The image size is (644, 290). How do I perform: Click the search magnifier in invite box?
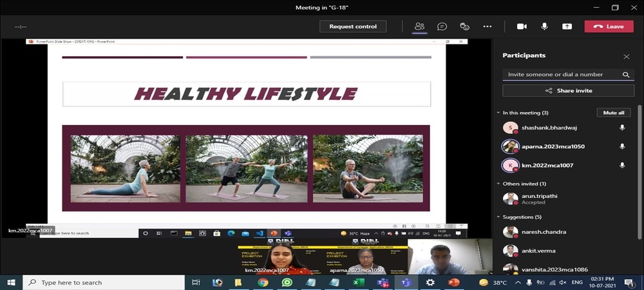click(625, 75)
